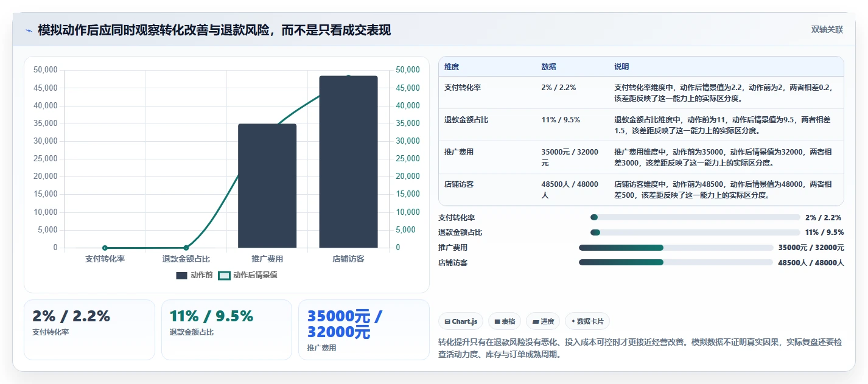Toggle the 动作后情景值 legend item
This screenshot has height=384, width=868.
(x=248, y=275)
